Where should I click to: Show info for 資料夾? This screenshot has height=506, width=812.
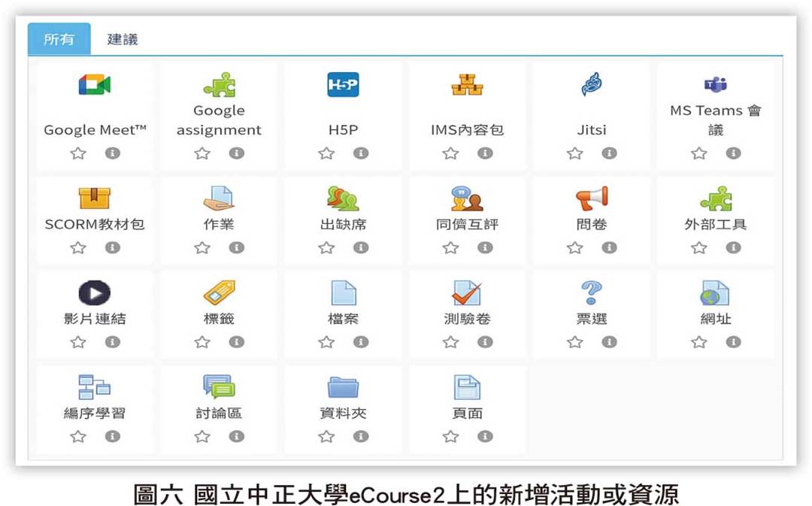(361, 436)
